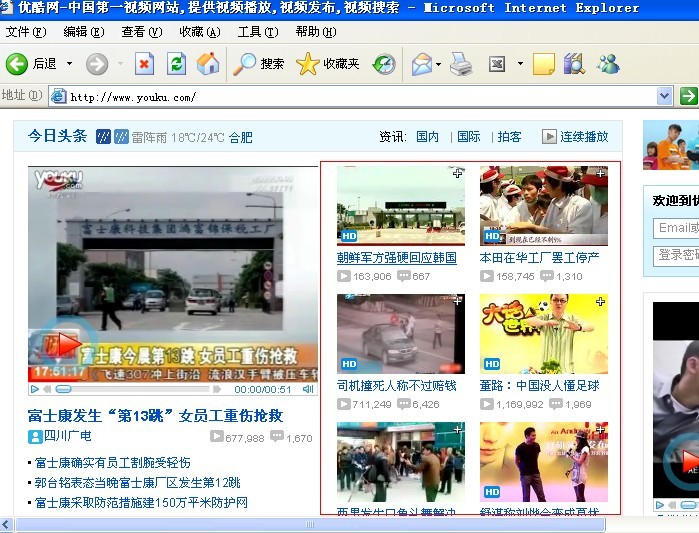The width and height of the screenshot is (699, 533).
Task: Add 司机撞死人 video via plus icon
Action: pos(457,301)
